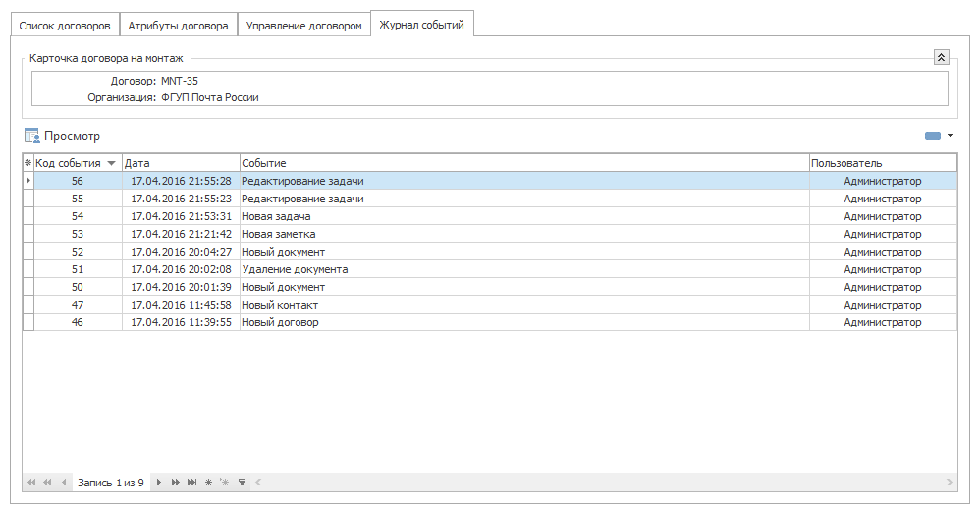Switch to Управление договором tab
Viewport: 980px width, 514px height.
[x=303, y=26]
